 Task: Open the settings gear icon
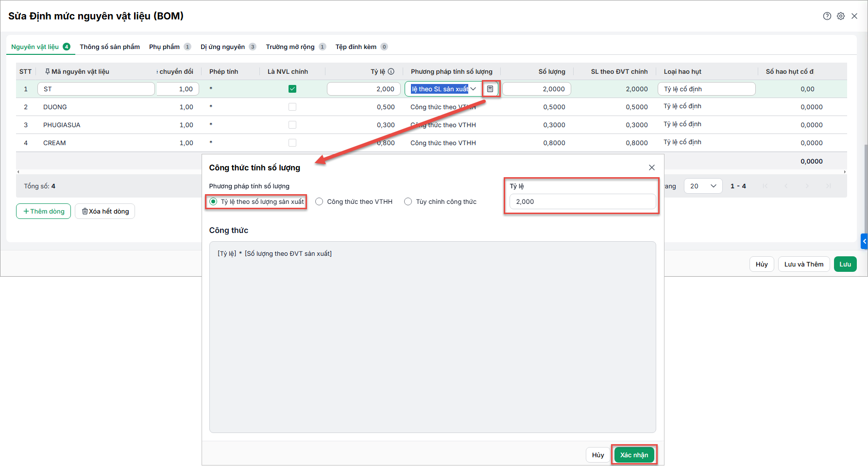click(x=841, y=16)
